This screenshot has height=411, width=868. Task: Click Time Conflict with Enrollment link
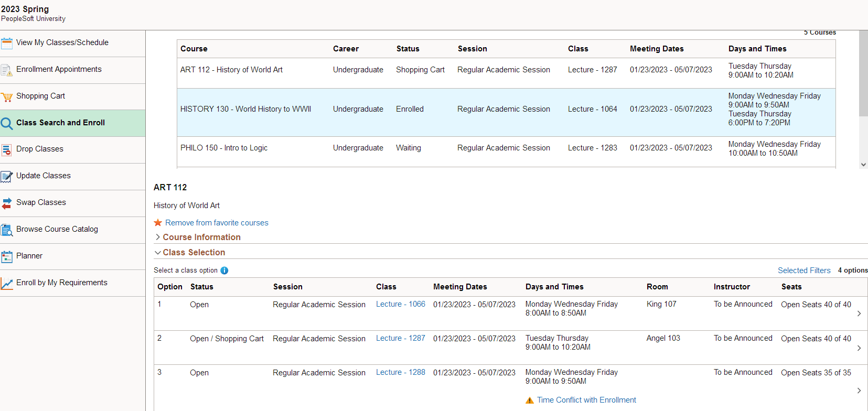[x=586, y=400]
